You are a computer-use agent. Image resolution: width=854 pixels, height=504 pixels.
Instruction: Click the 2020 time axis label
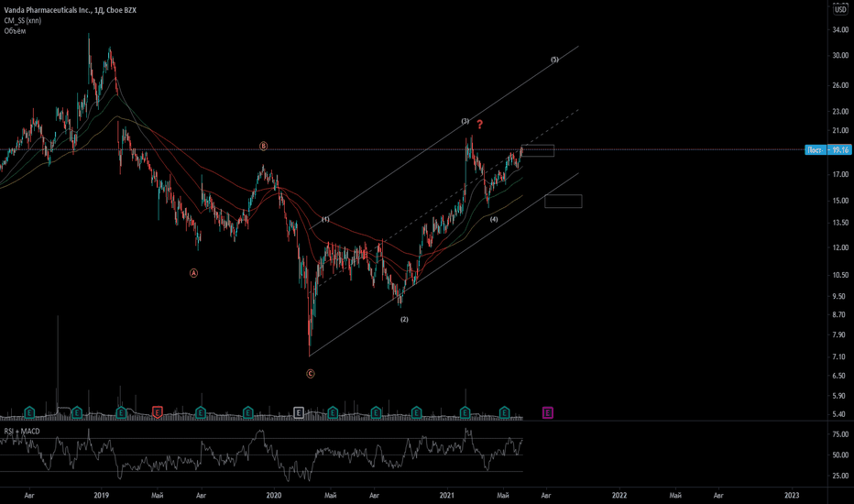[x=274, y=495]
